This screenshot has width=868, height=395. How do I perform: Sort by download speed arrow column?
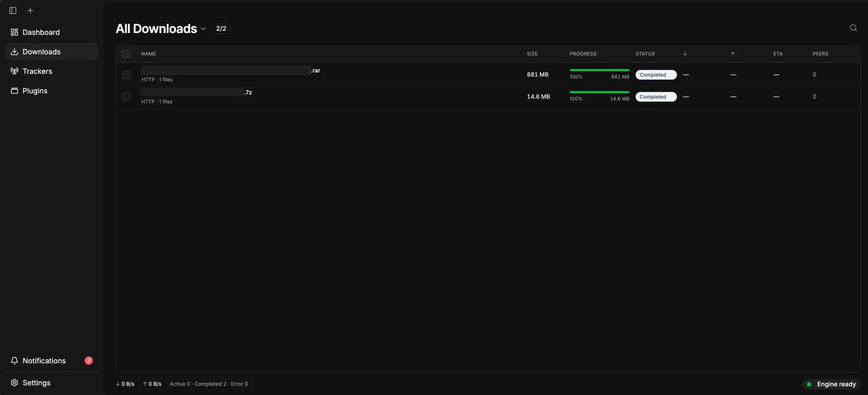click(x=685, y=54)
